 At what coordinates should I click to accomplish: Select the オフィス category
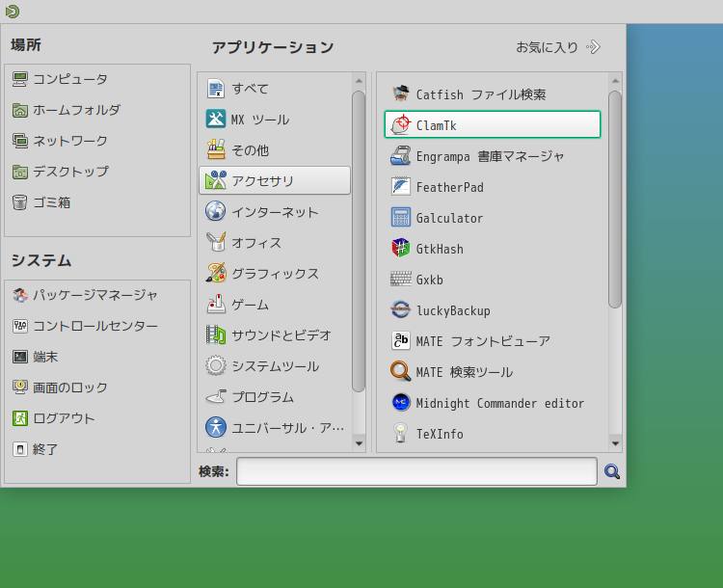pyautogui.click(x=275, y=243)
